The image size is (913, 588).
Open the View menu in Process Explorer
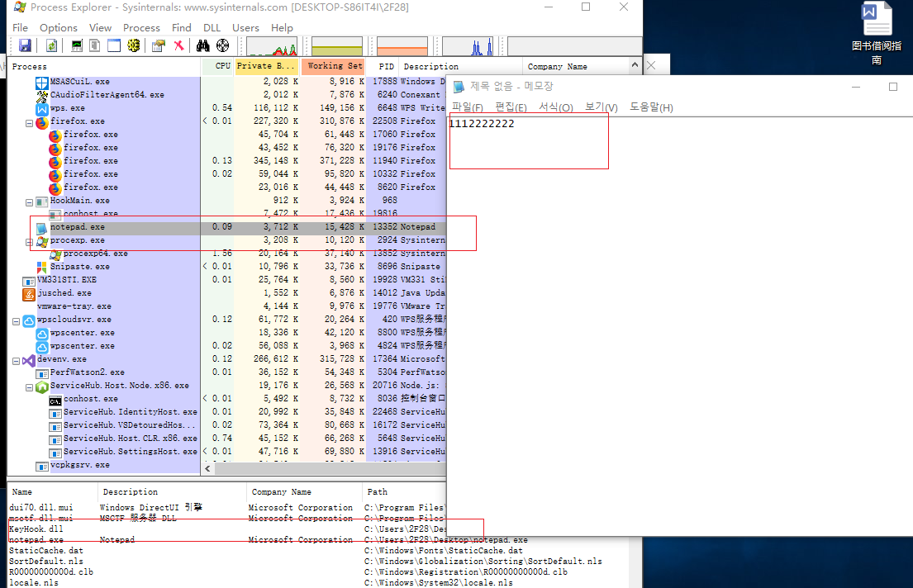[100, 27]
